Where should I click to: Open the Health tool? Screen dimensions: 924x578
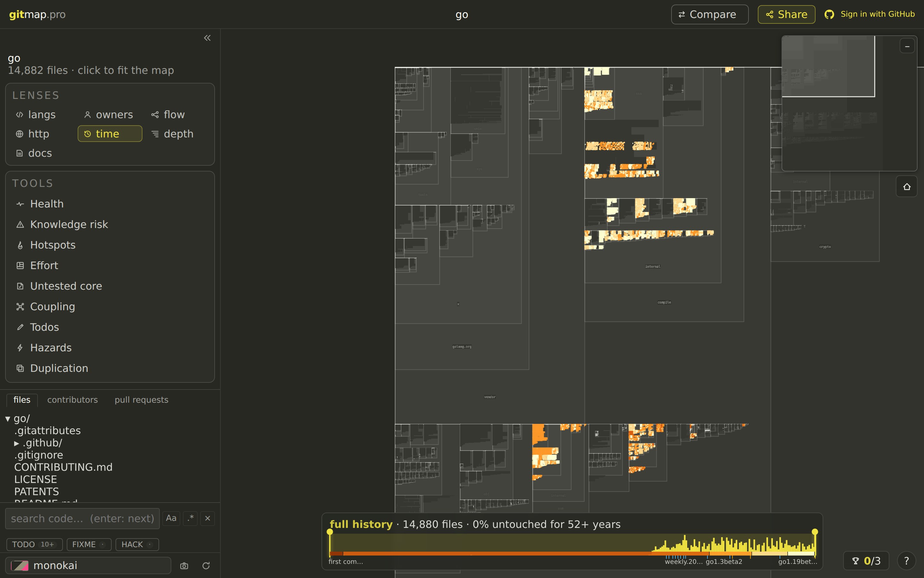pos(110,204)
